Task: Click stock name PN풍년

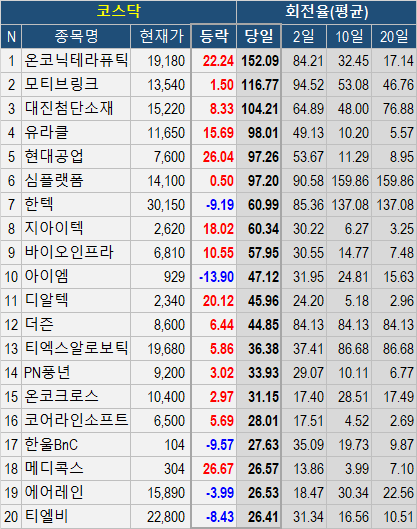Action: point(47,372)
